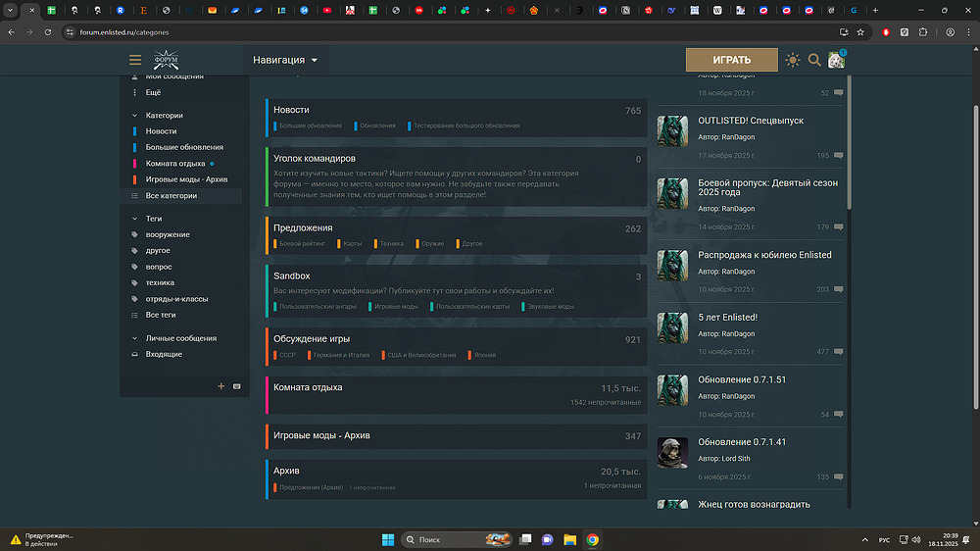Collapse the Категории sidebar section
The width and height of the screenshot is (980, 551).
[x=134, y=116]
